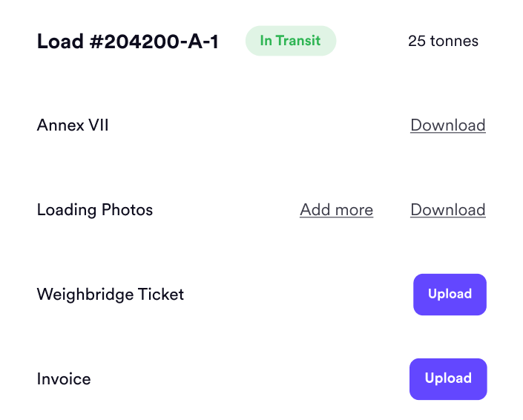The image size is (523, 420).
Task: Download the Loading Photos files
Action: [x=447, y=210]
